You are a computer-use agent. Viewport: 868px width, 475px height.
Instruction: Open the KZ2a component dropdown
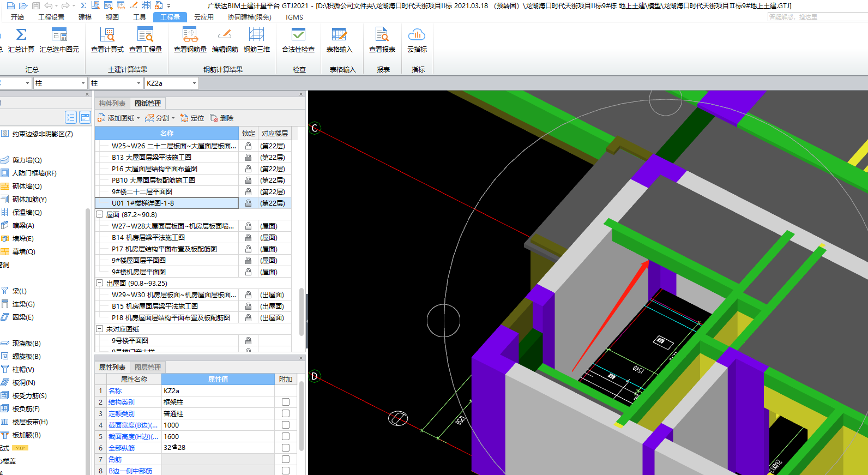pos(194,83)
